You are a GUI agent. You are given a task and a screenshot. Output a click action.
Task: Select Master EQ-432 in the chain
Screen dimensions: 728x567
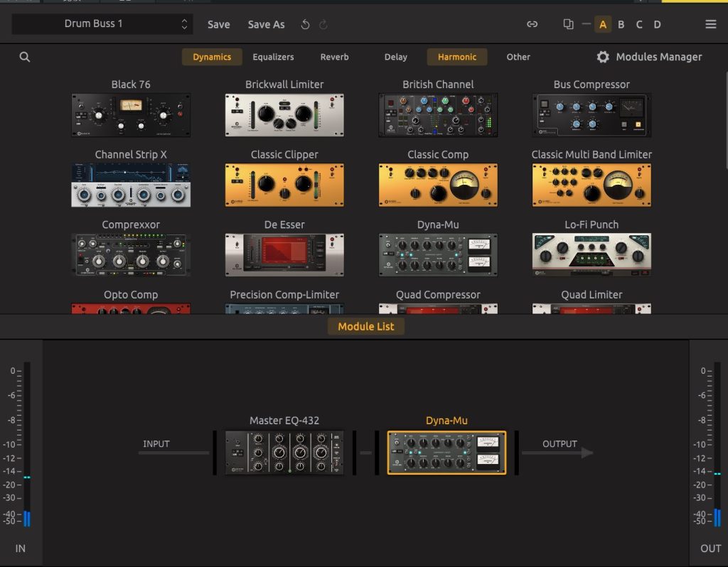click(284, 453)
